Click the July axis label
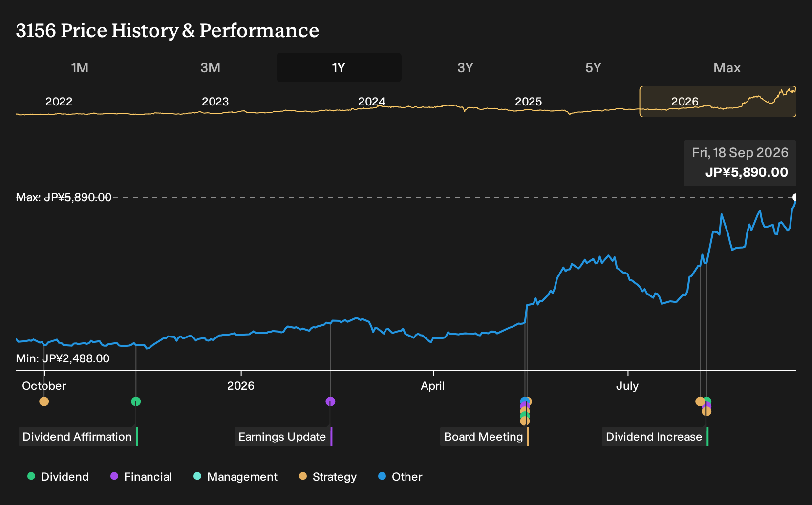Screen dimensions: 812x505 click(627, 386)
